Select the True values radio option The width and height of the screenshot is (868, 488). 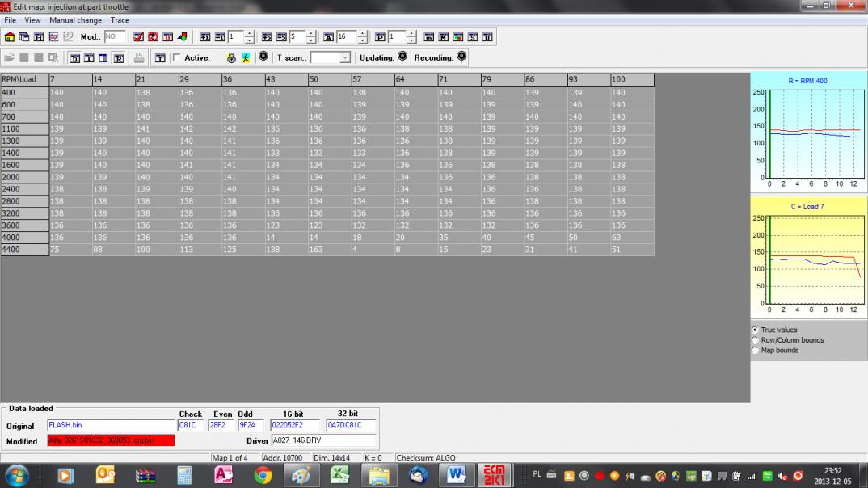coord(756,330)
